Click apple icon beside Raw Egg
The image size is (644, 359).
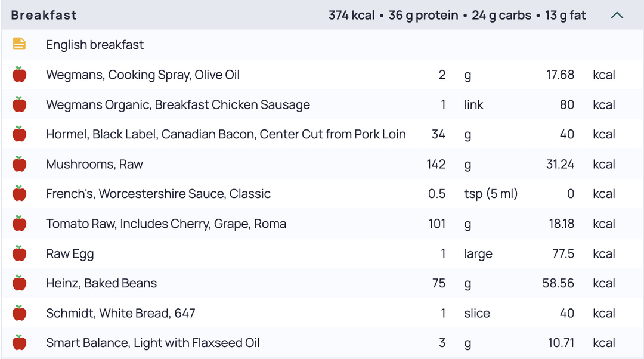tap(19, 253)
